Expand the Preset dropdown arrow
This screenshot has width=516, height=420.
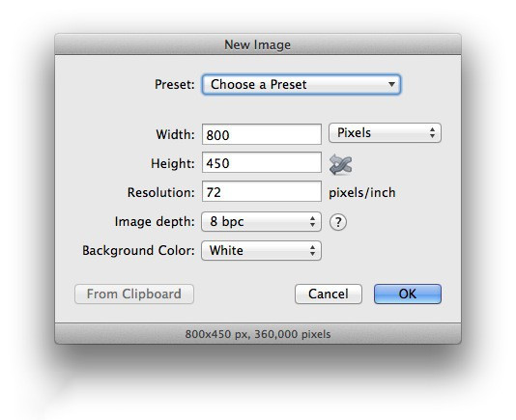[391, 85]
